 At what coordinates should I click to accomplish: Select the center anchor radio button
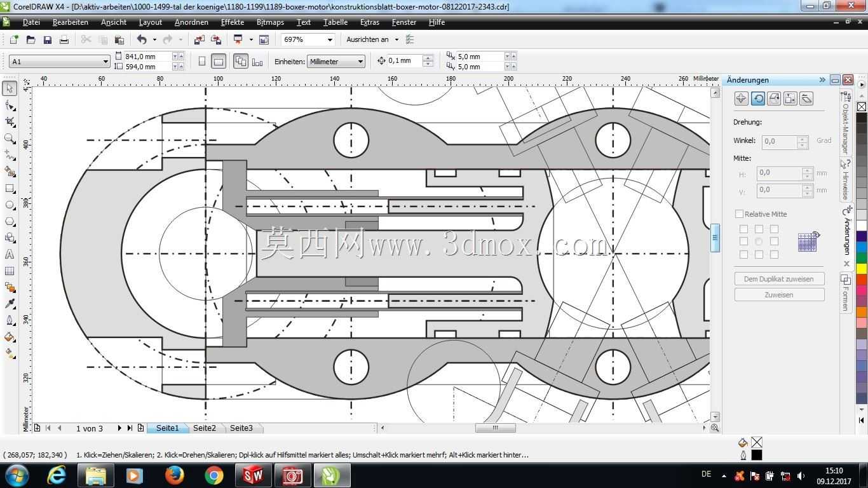click(759, 241)
